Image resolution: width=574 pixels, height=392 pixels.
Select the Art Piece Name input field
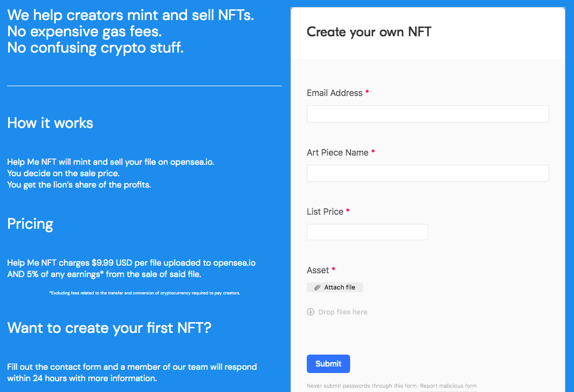click(x=428, y=173)
